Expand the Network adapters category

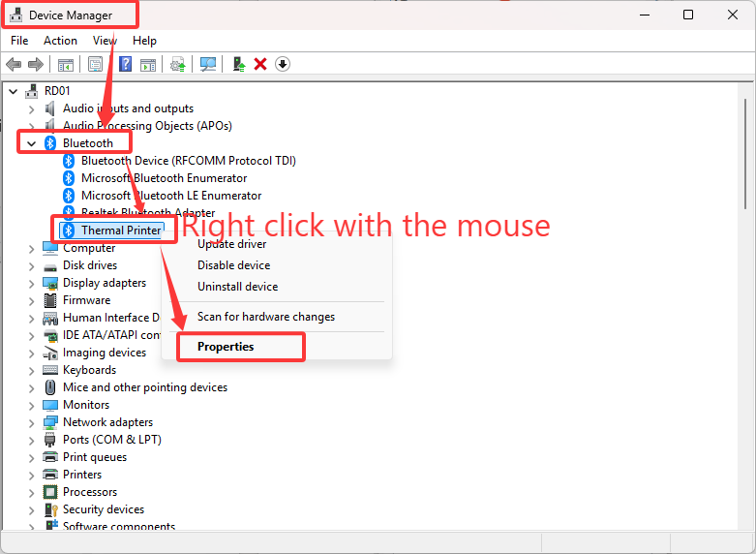pos(31,422)
